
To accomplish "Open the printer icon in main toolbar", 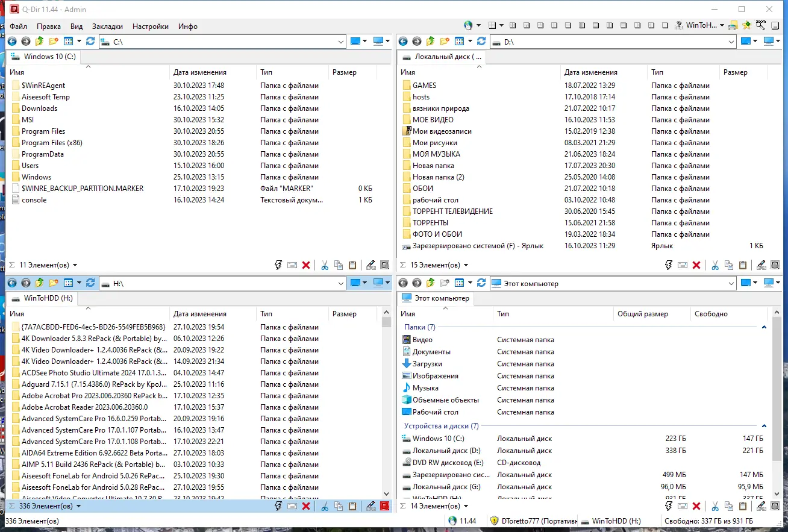I will [733, 25].
